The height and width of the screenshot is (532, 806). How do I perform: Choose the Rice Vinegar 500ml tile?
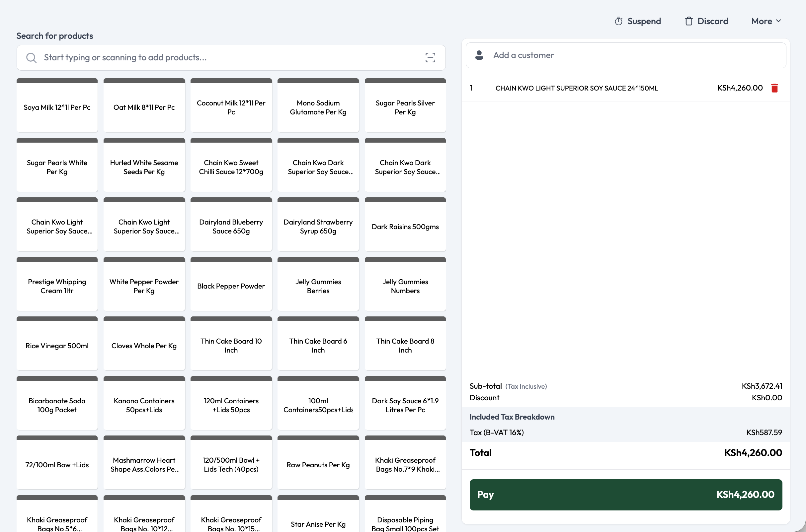click(57, 343)
